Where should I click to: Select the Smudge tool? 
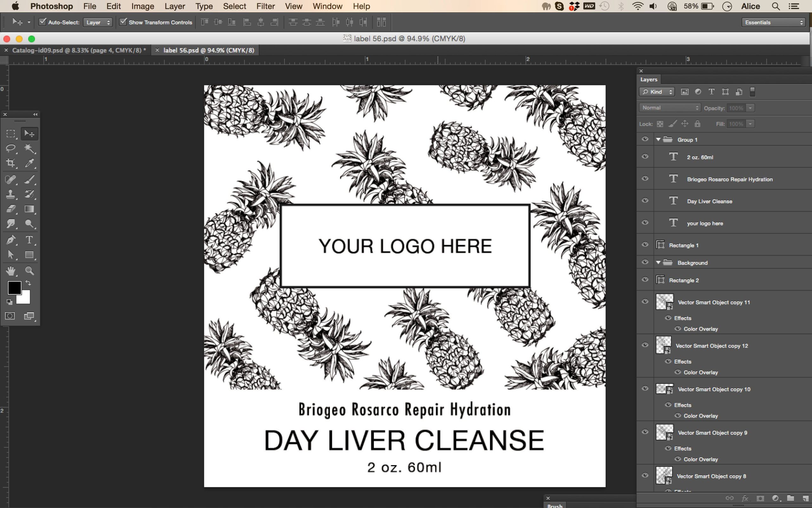click(x=11, y=224)
